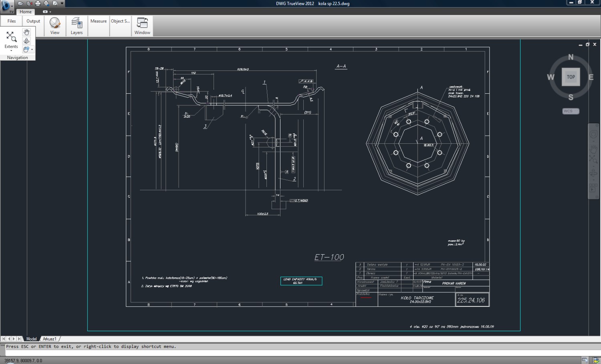Image resolution: width=601 pixels, height=364 pixels.
Task: Open the WCS coordinate system dropdown
Action: pos(571,111)
